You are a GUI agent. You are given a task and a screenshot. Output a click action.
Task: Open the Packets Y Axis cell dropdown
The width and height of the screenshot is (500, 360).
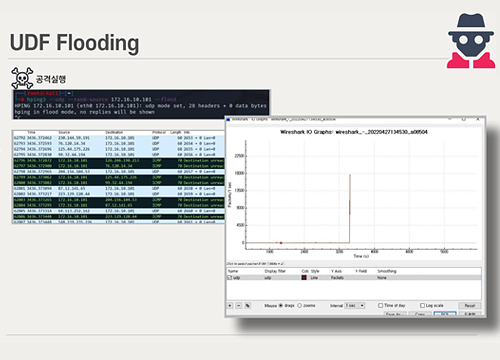click(337, 278)
